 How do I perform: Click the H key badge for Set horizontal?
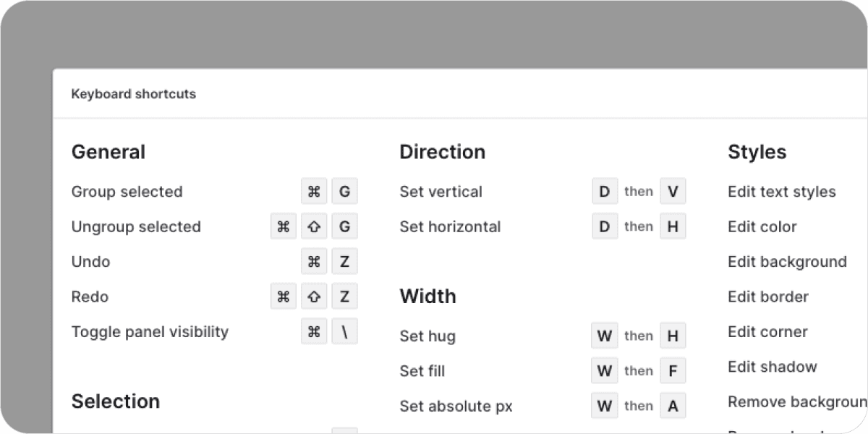click(x=673, y=226)
